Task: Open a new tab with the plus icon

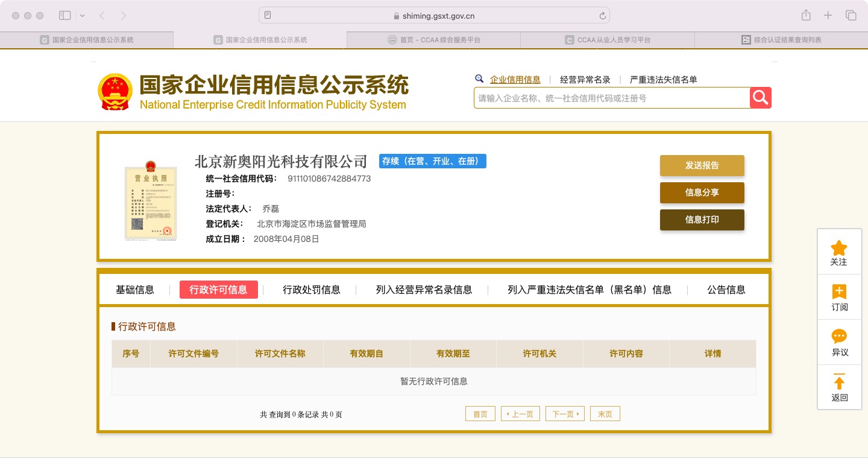Action: pyautogui.click(x=828, y=16)
